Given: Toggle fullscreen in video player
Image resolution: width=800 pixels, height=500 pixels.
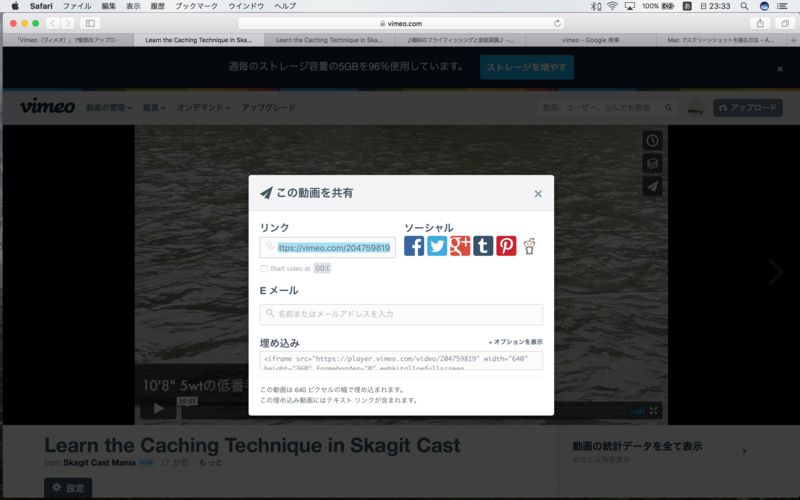Looking at the screenshot, I should (x=654, y=411).
